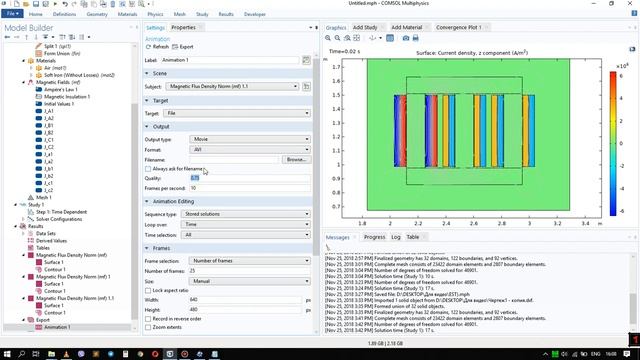
Task: Click the New file icon in quick access toolbar
Action: click(x=16, y=4)
